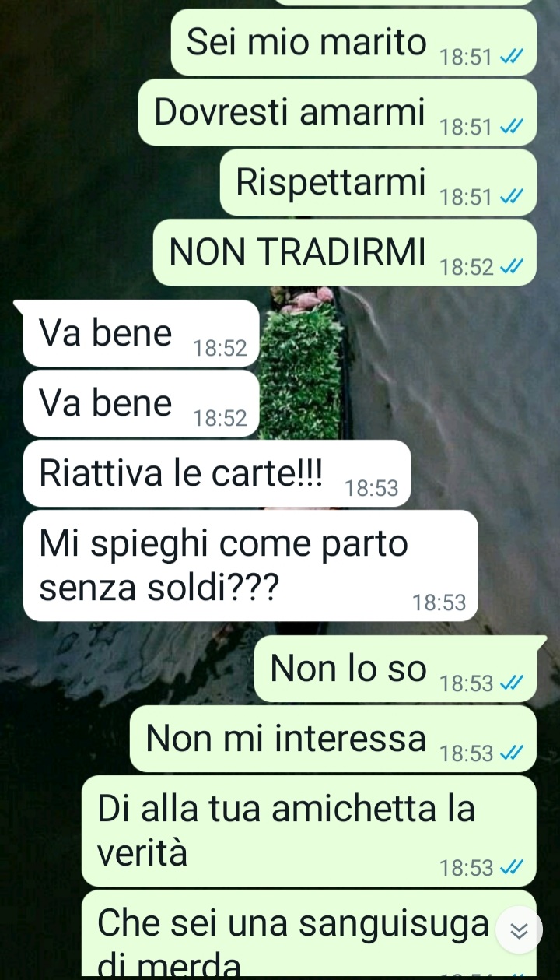Tap read checkmarks on 'Non mi interessa'

(x=512, y=753)
